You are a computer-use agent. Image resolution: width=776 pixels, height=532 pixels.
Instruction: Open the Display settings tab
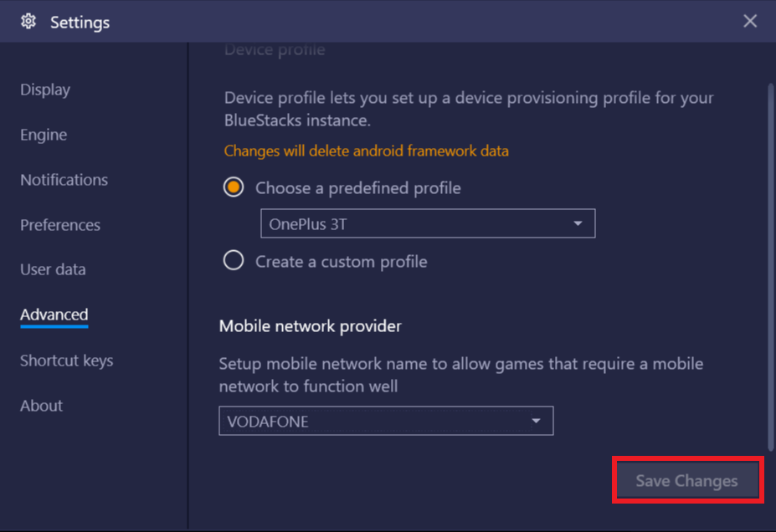point(45,90)
